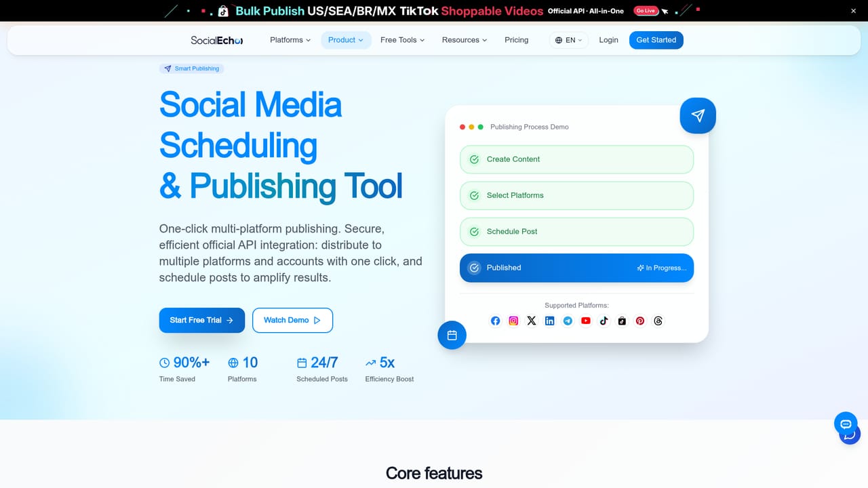868x488 pixels.
Task: Click the Login link
Action: point(608,40)
